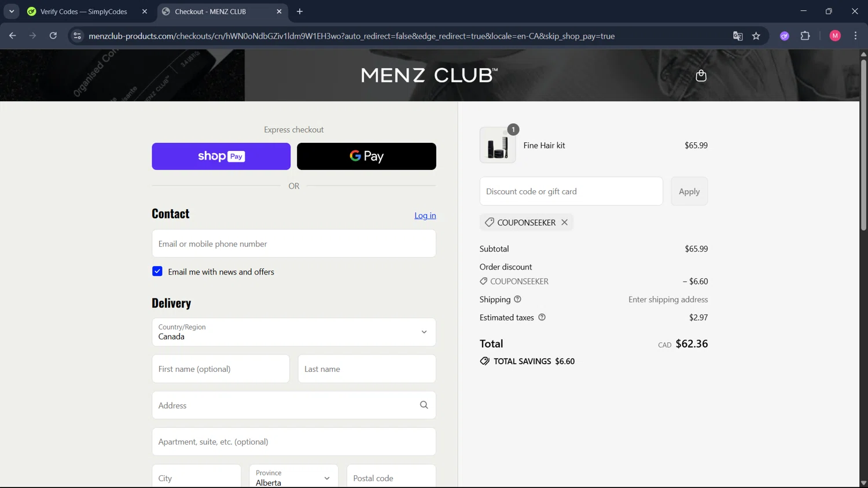Viewport: 868px width, 488px height.
Task: Click the First name (optional) field
Action: tap(220, 369)
